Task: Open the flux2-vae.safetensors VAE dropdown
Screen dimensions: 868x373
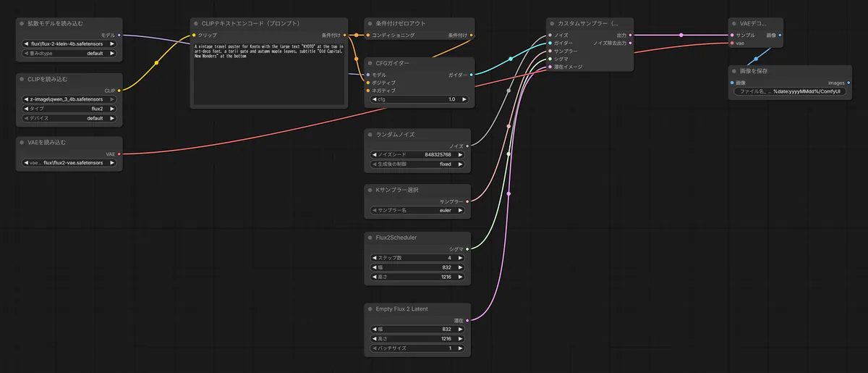Action: (x=69, y=163)
